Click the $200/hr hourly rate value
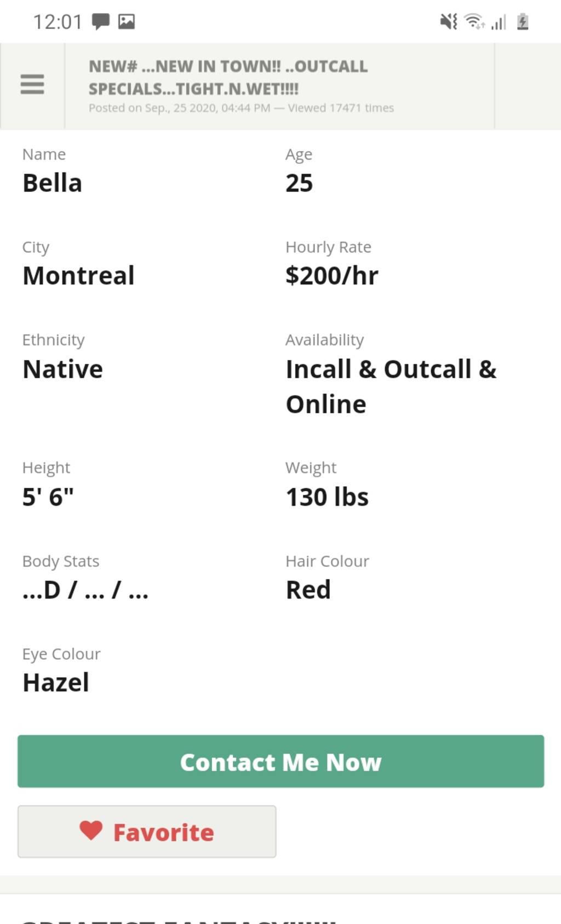 [331, 276]
